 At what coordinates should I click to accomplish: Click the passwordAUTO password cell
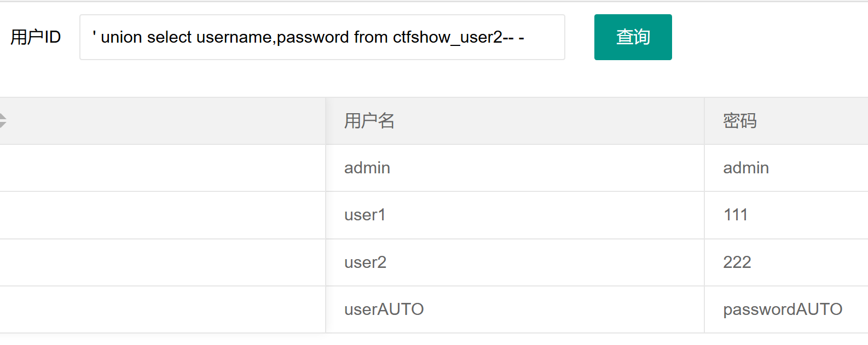coord(783,309)
